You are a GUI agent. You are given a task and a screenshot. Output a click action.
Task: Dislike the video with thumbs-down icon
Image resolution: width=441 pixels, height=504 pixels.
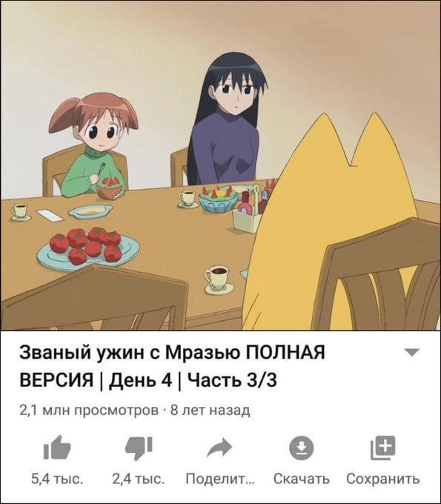pyautogui.click(x=139, y=448)
